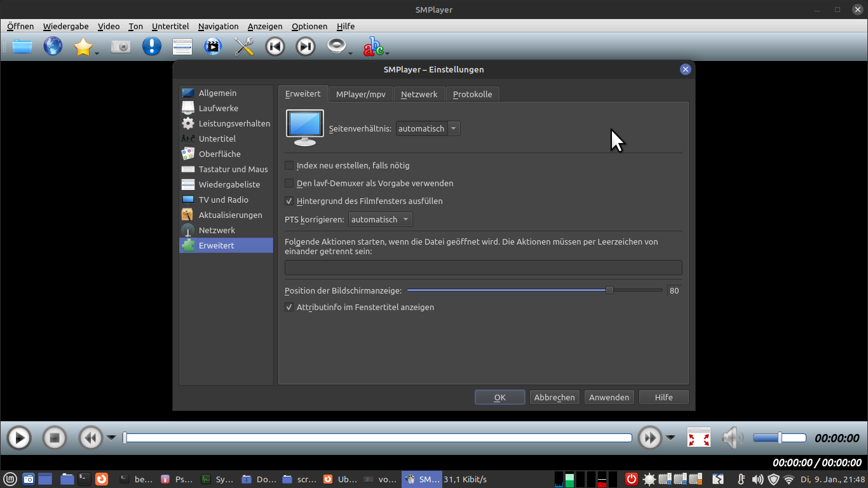Show file information via blue exclamation icon
Screen dimensions: 868x488
151,46
